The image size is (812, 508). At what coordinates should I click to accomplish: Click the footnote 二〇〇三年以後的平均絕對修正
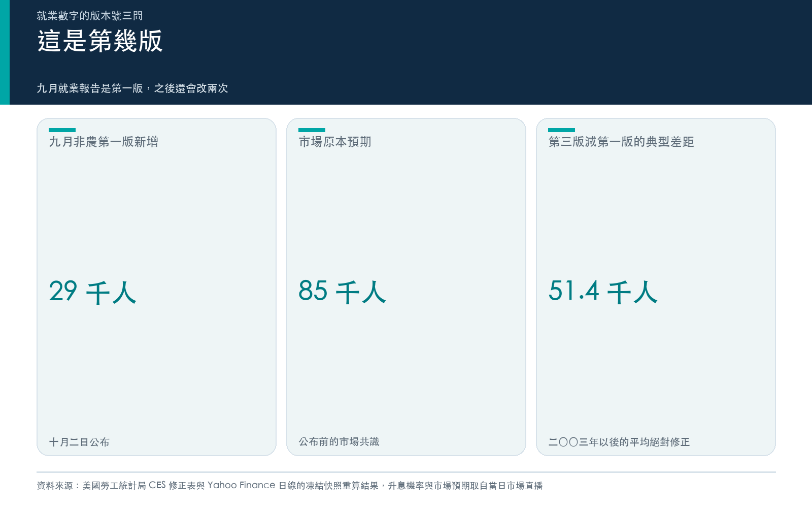pyautogui.click(x=619, y=442)
